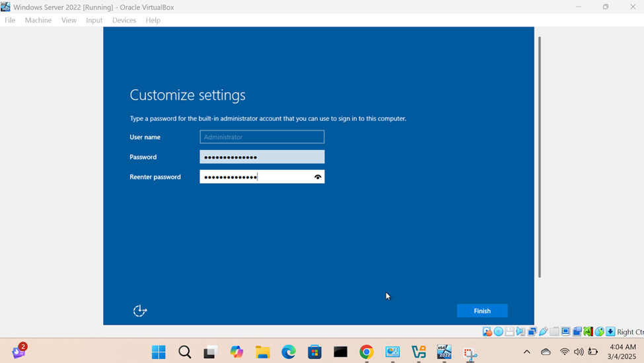Click the VirtualBox Manager taskbar icon

pyautogui.click(x=419, y=352)
